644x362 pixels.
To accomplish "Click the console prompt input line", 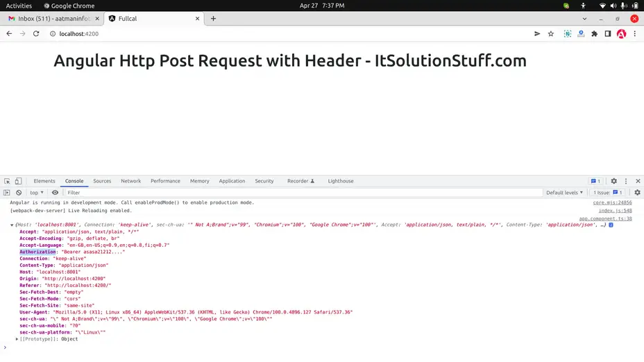I will [x=321, y=347].
